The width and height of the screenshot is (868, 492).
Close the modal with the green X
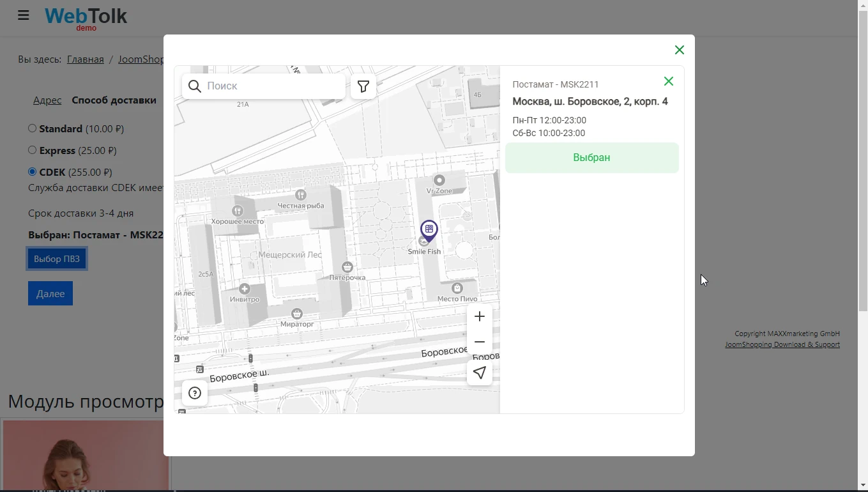680,50
